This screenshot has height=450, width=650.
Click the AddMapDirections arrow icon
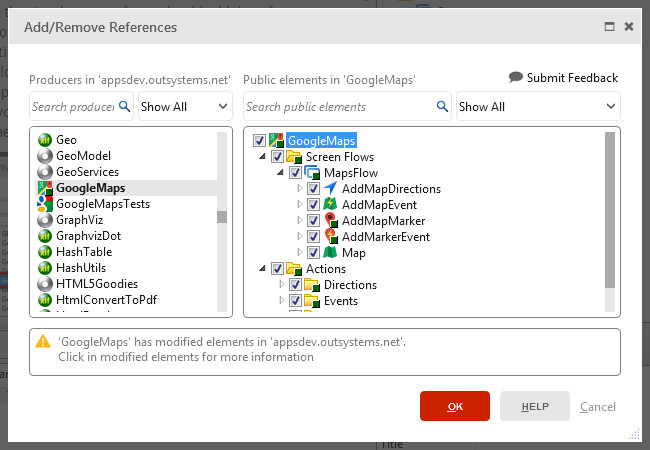click(330, 189)
